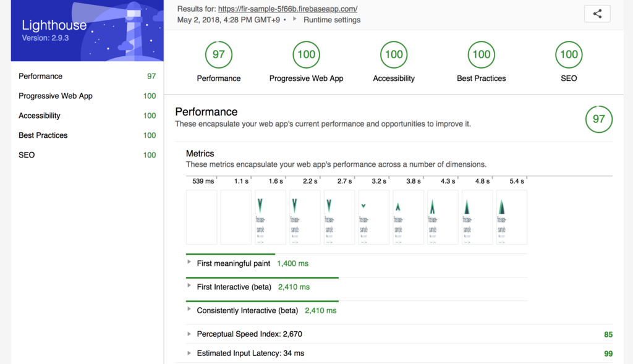Image resolution: width=633 pixels, height=364 pixels.
Task: Select Progressive Web App in sidebar
Action: (87, 96)
